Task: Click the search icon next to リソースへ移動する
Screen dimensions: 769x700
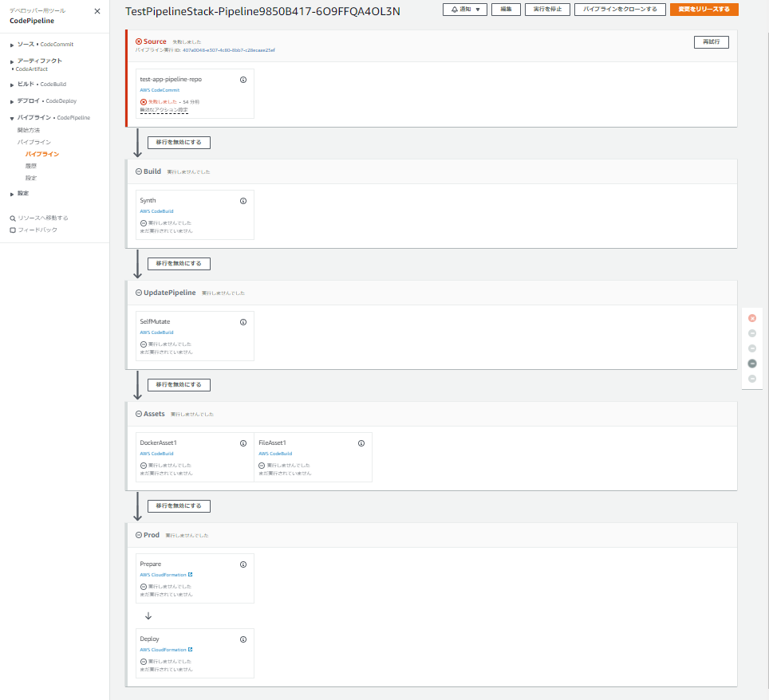Action: [x=13, y=218]
